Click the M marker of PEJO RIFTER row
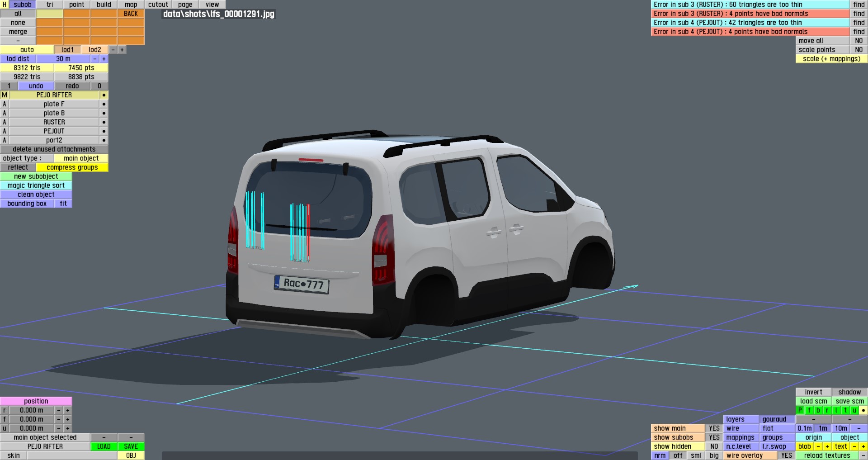The image size is (868, 460). 5,95
